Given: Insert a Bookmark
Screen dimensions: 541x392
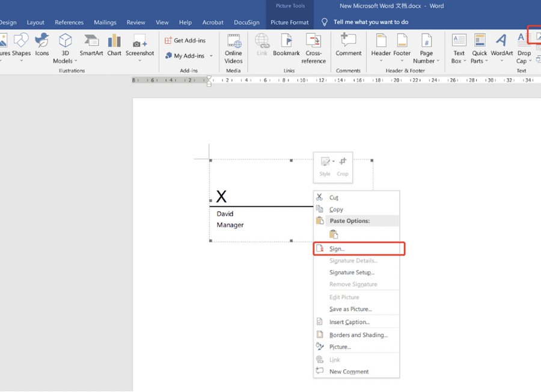Looking at the screenshot, I should click(x=286, y=48).
